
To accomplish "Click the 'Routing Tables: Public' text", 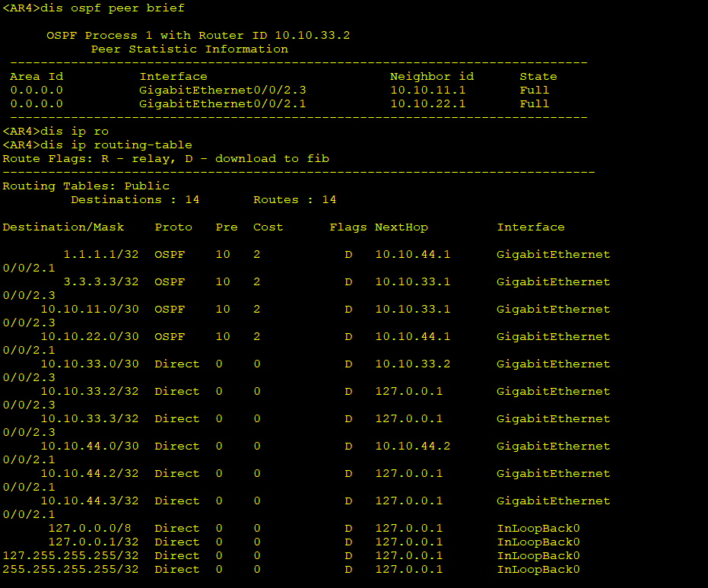I will point(86,186).
